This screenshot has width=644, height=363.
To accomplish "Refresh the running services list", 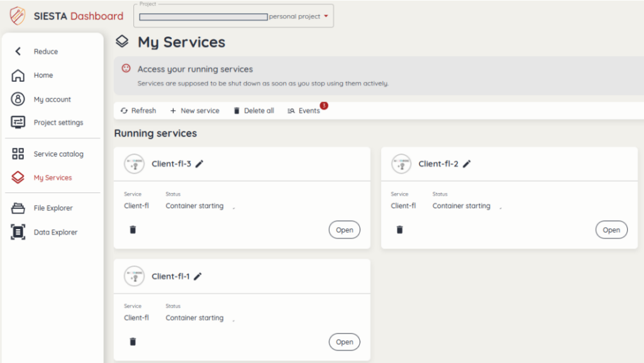I will (138, 111).
